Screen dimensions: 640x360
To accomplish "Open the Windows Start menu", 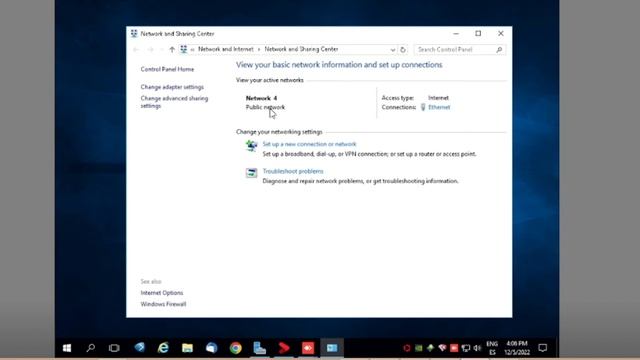I will point(67,348).
